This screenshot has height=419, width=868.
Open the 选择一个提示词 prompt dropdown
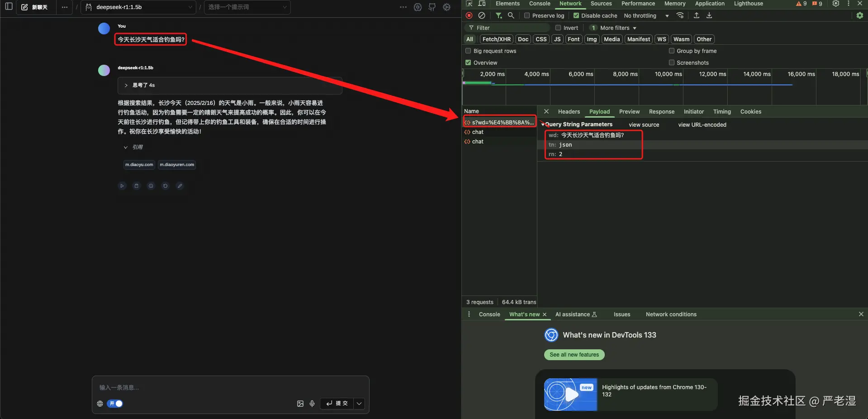coord(247,7)
